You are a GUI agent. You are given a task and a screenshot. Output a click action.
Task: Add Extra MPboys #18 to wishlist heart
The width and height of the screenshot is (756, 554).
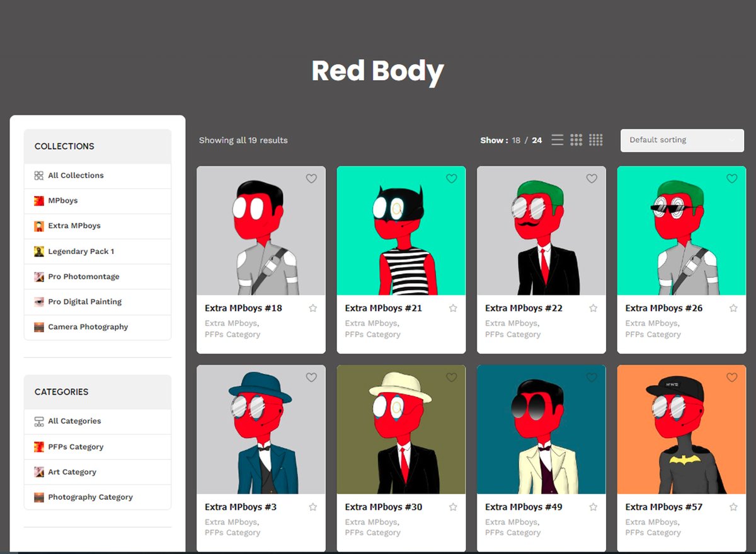(x=311, y=179)
